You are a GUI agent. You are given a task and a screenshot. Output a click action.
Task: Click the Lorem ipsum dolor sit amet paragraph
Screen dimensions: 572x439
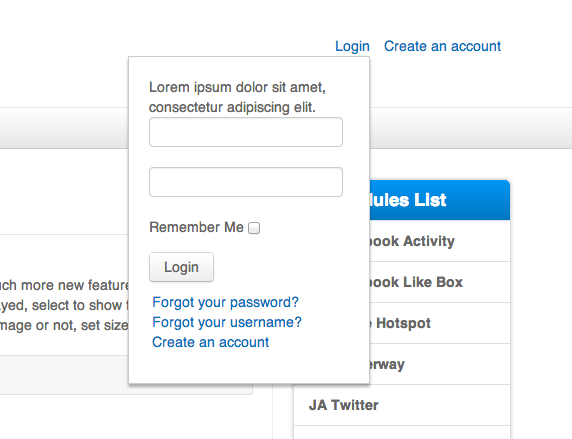237,97
